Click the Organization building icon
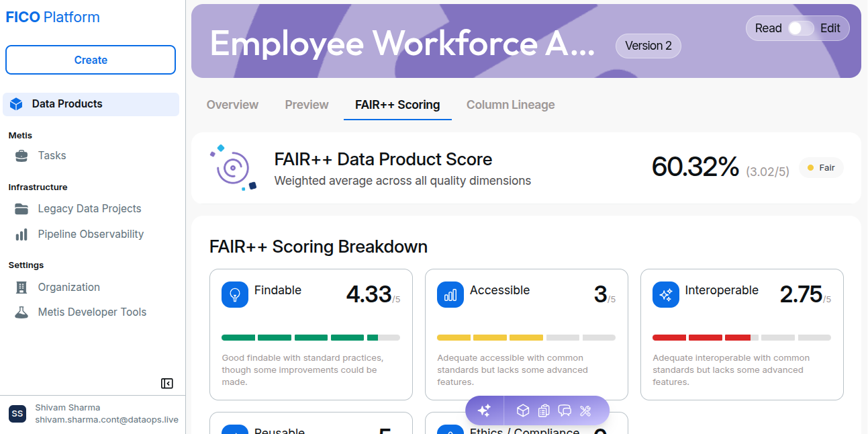Image resolution: width=868 pixels, height=434 pixels. (x=21, y=288)
